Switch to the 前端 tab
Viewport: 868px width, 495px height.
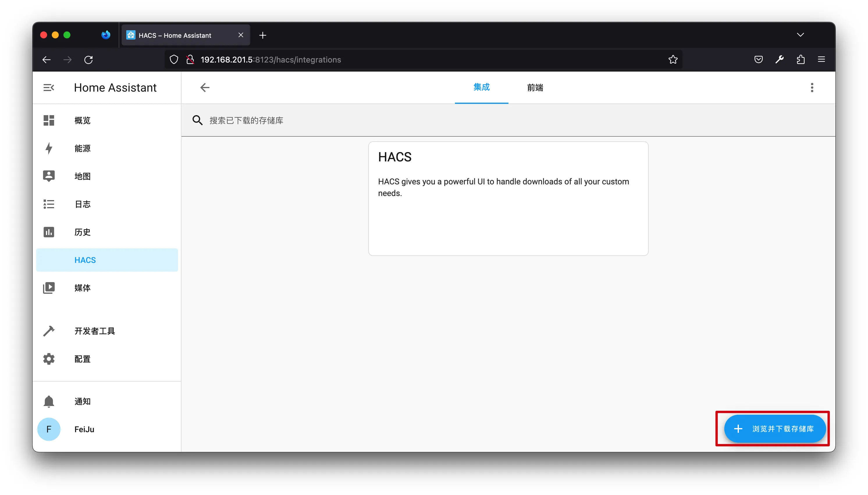pos(535,88)
